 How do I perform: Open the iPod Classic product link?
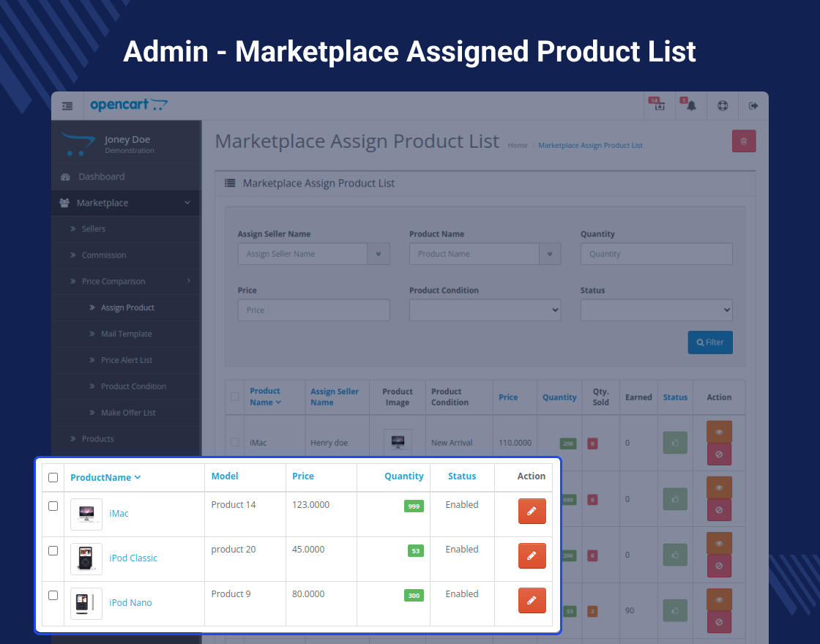coord(133,558)
